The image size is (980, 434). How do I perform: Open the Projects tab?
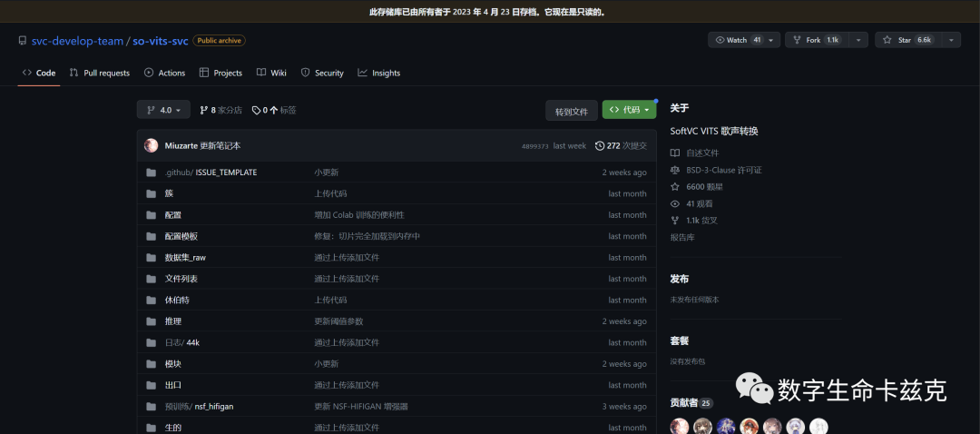220,74
